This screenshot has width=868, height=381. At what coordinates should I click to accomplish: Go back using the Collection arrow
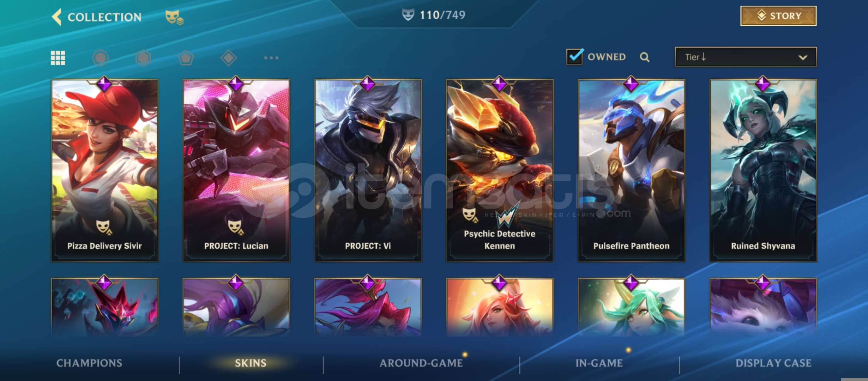pyautogui.click(x=56, y=17)
